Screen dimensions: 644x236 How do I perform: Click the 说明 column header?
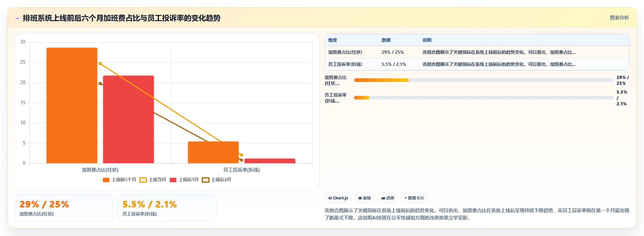(x=427, y=40)
